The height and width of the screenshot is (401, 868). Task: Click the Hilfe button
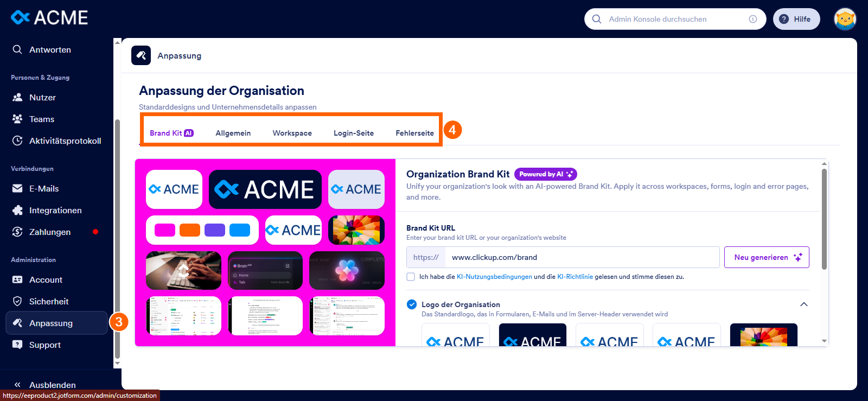796,19
